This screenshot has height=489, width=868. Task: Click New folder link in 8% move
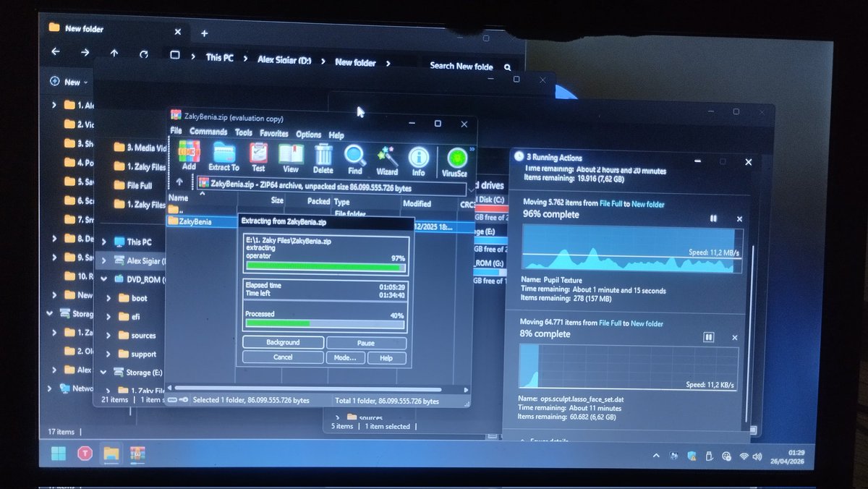pyautogui.click(x=647, y=323)
